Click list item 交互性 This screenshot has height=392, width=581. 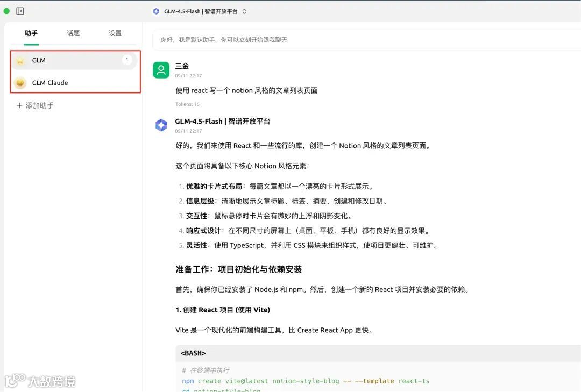pyautogui.click(x=266, y=216)
